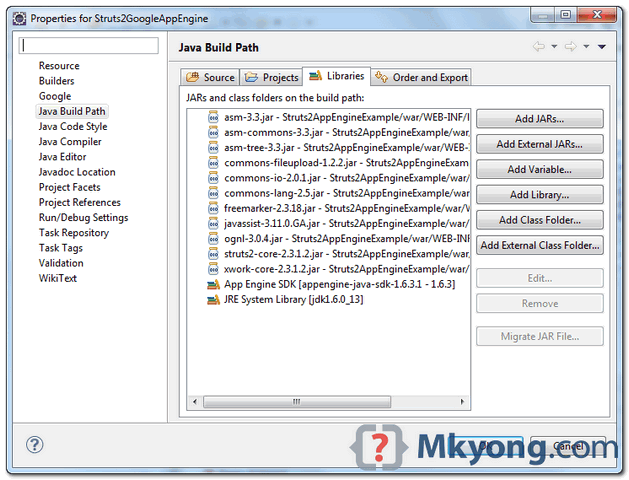Select the freemarker-2.3.18.jar entry text
The height and width of the screenshot is (480, 629).
click(x=347, y=209)
